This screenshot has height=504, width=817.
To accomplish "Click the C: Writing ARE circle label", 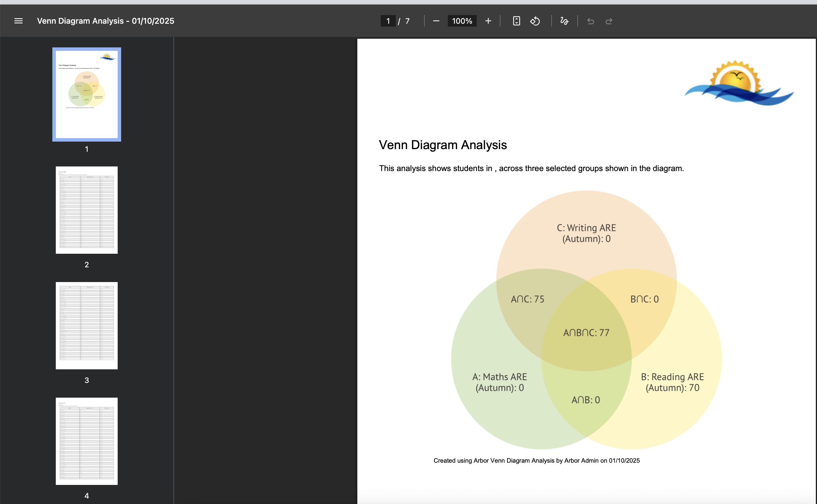I will [586, 233].
